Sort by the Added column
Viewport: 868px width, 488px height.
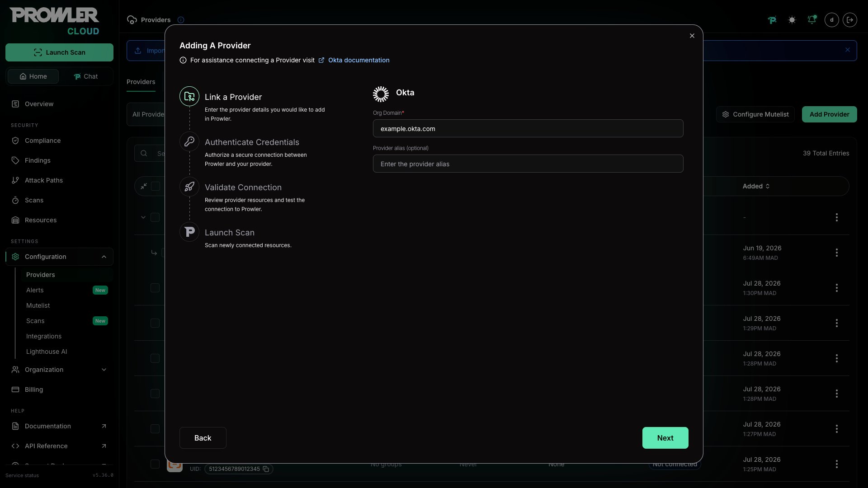(x=756, y=186)
